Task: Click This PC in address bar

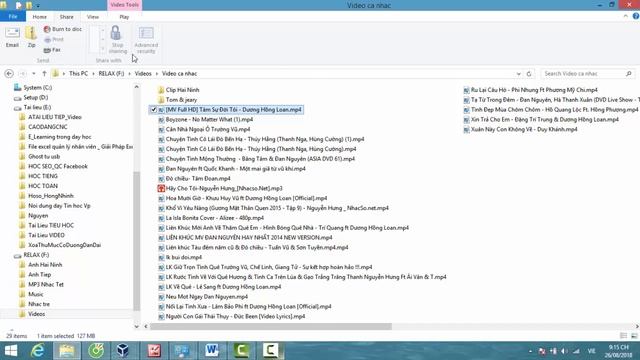Action: [78, 73]
